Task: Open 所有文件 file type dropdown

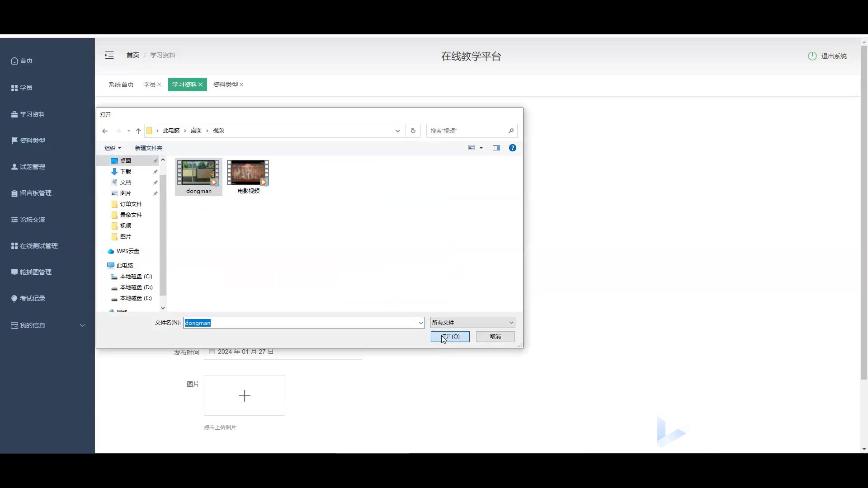Action: point(472,323)
